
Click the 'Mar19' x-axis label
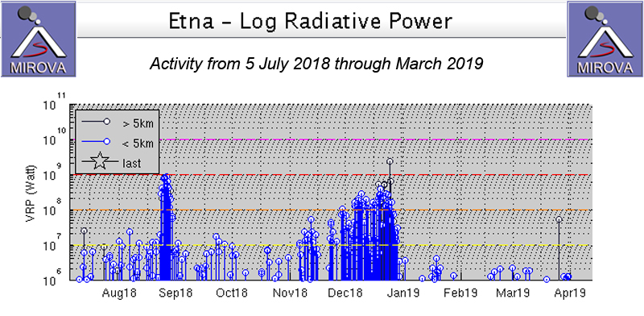[x=512, y=293]
